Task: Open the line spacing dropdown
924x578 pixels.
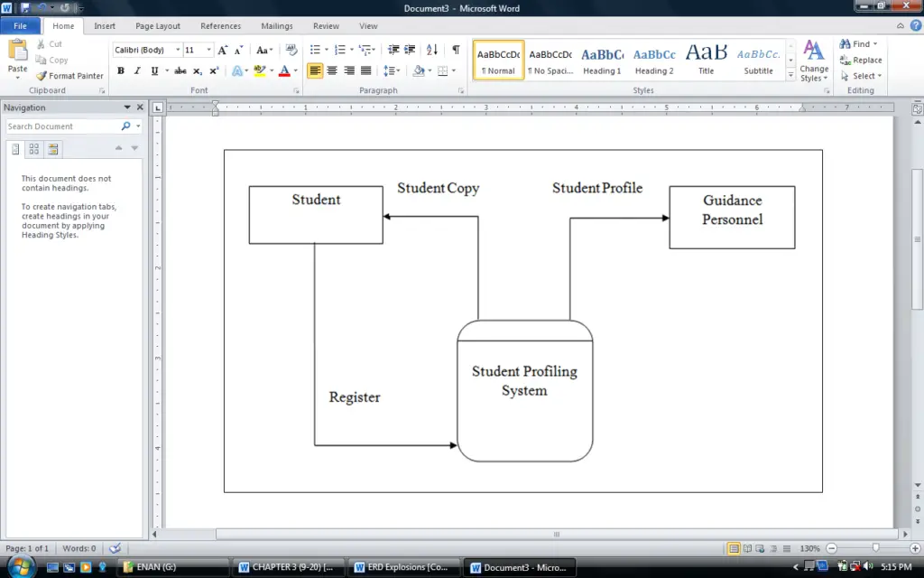Action: click(x=392, y=70)
